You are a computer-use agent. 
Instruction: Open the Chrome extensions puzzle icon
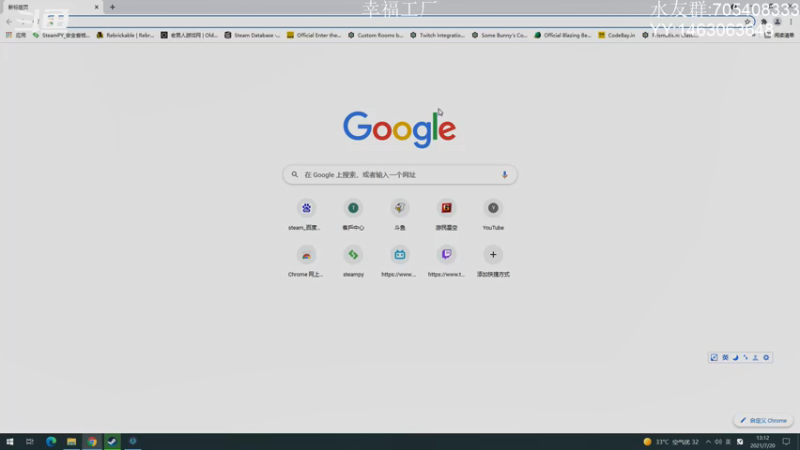tap(764, 22)
